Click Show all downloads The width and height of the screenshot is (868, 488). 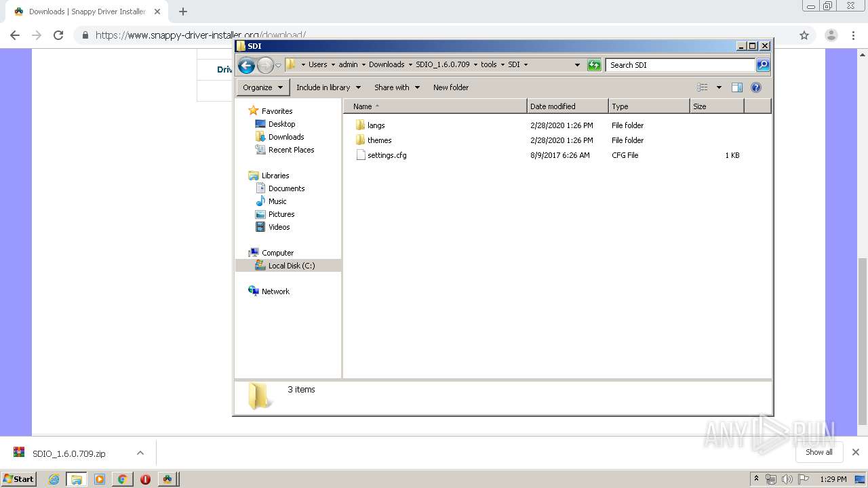[818, 452]
